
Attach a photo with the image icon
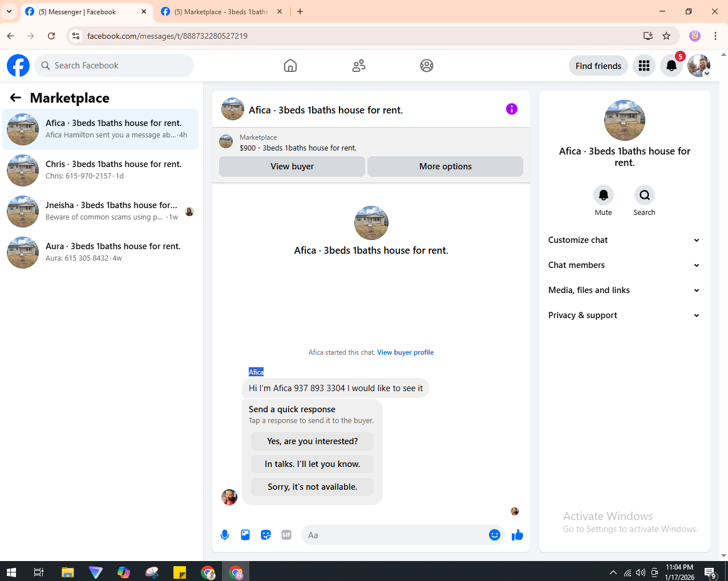tap(245, 535)
